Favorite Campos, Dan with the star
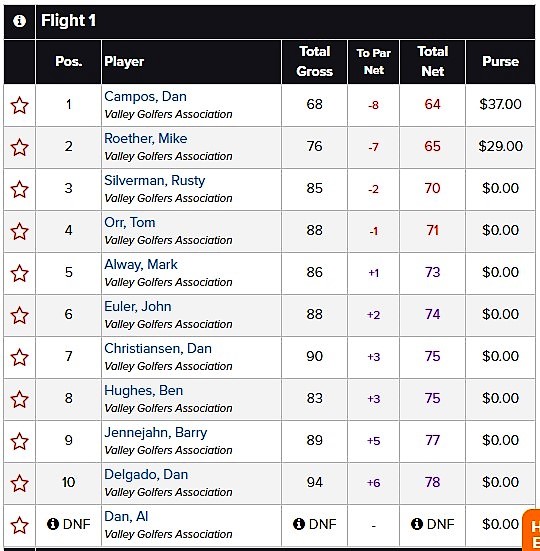Image resolution: width=540 pixels, height=551 pixels. pyautogui.click(x=19, y=105)
